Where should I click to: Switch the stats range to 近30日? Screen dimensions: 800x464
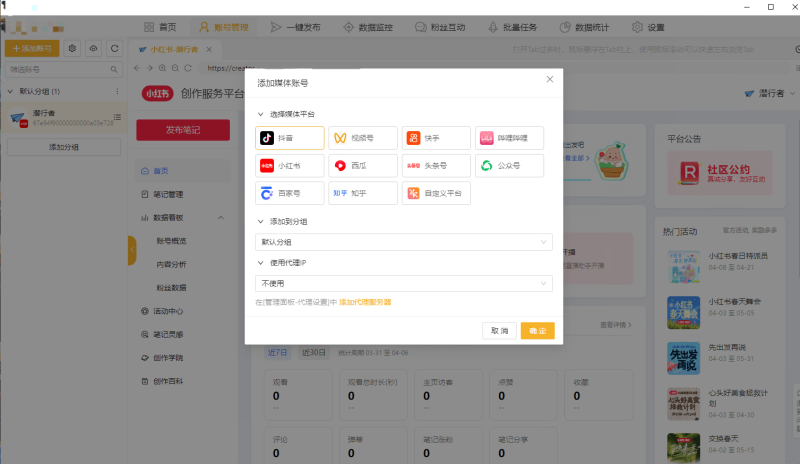click(313, 353)
